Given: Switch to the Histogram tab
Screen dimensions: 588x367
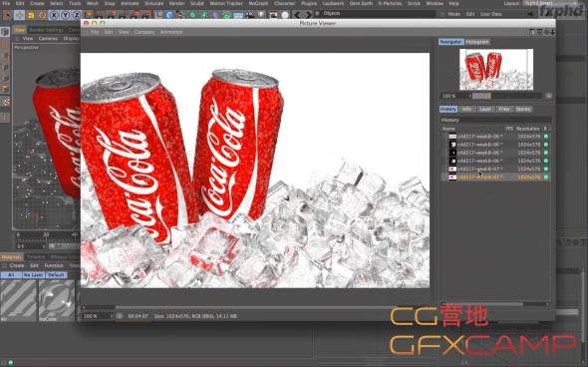Looking at the screenshot, I should point(477,42).
